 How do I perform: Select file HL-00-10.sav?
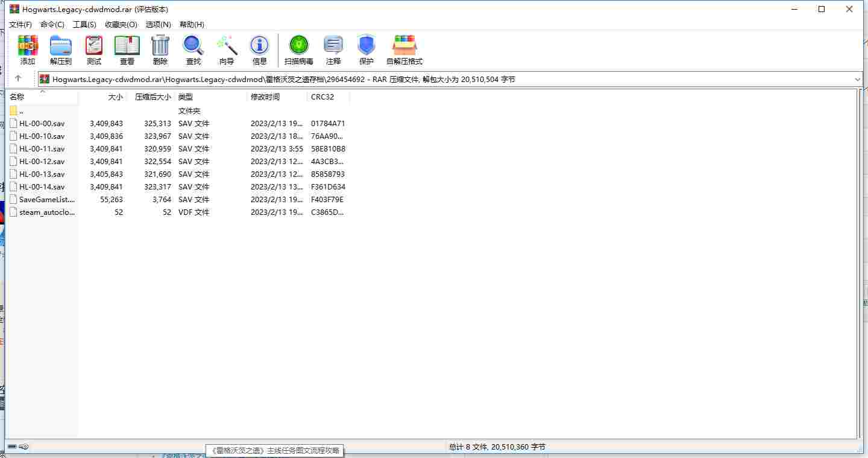click(42, 136)
